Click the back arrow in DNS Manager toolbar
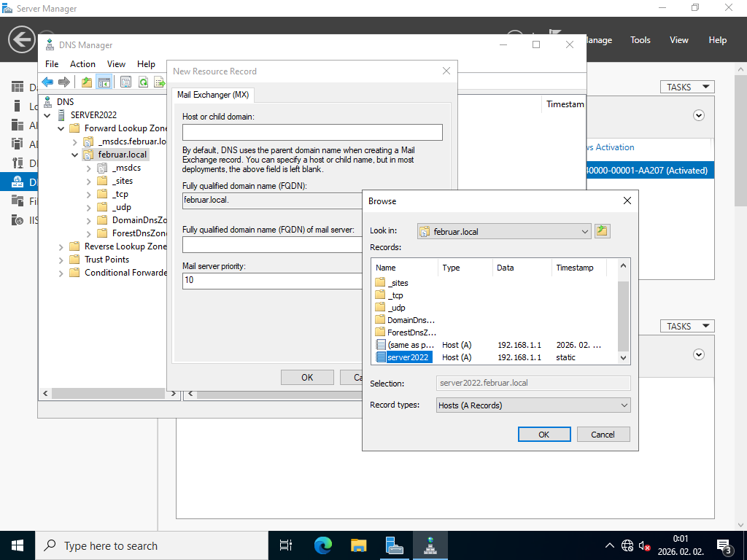 tap(47, 82)
